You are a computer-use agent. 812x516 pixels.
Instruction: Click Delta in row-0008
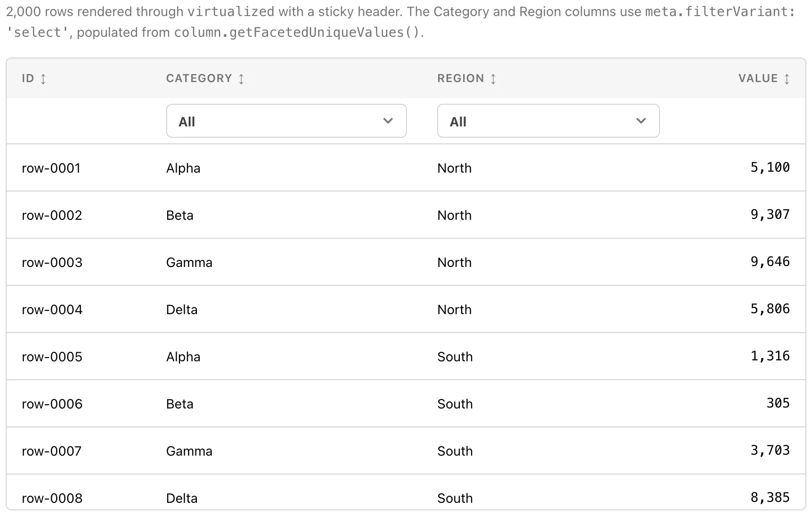tap(182, 499)
